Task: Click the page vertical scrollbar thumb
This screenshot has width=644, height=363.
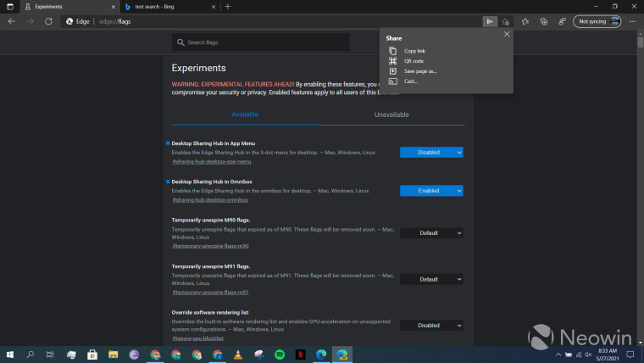Action: click(x=641, y=42)
